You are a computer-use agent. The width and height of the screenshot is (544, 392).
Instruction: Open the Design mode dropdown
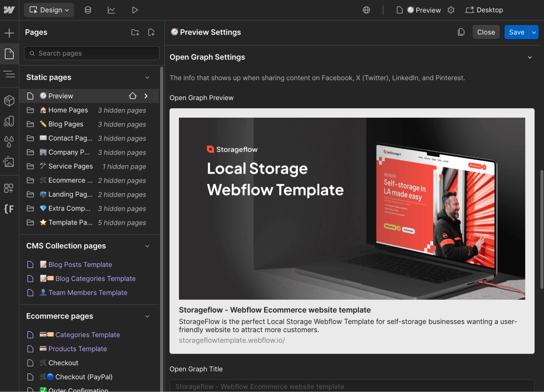point(49,10)
